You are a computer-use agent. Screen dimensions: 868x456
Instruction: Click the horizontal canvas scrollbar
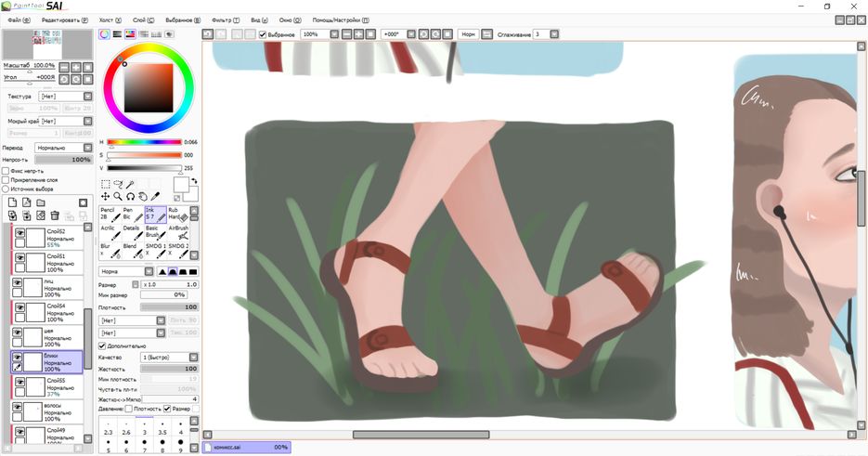(x=421, y=435)
